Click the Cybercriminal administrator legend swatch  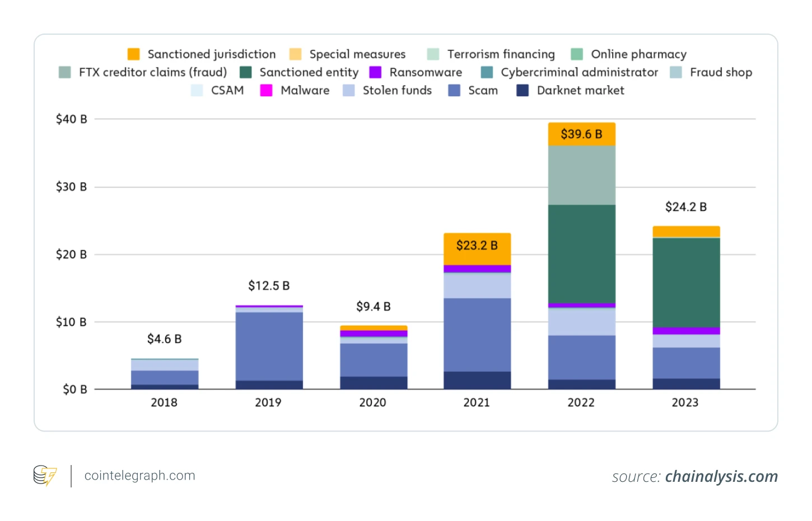[487, 72]
